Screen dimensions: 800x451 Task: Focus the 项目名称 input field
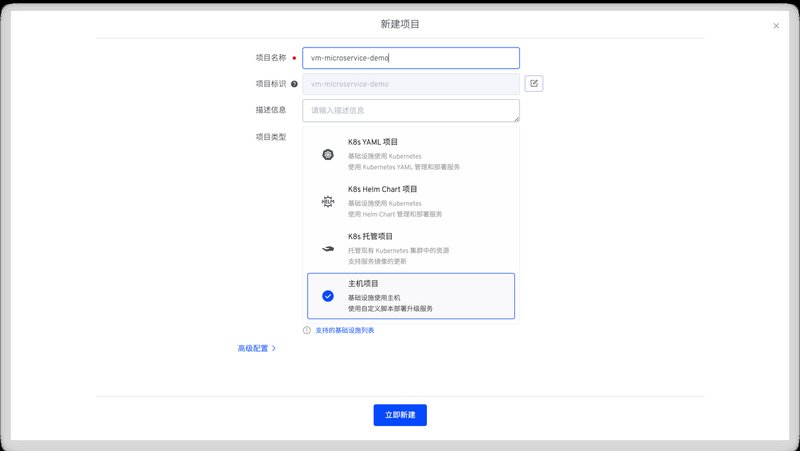[411, 58]
